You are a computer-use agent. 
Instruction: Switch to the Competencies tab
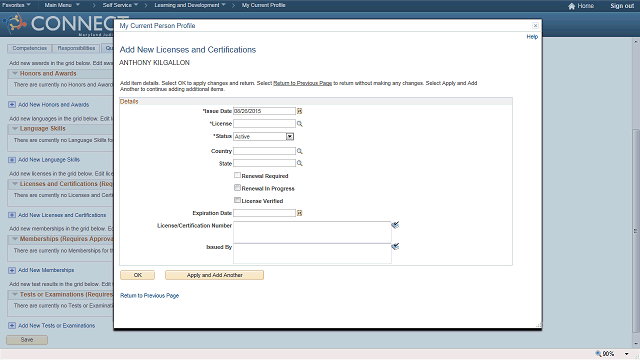(29, 48)
